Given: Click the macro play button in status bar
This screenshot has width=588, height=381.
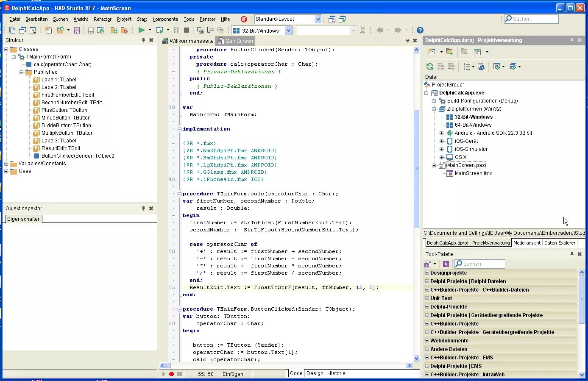Looking at the screenshot, I should pos(163,374).
